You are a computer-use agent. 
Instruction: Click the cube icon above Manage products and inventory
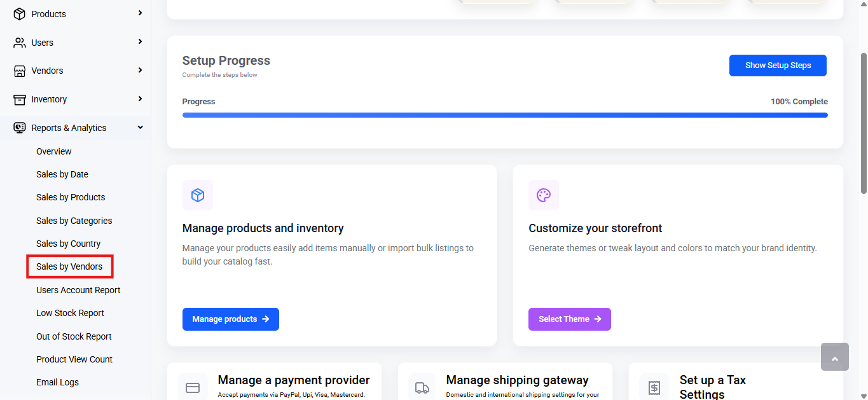point(198,195)
